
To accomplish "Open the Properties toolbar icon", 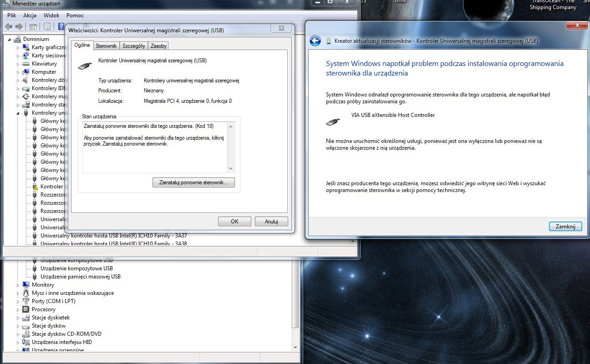I will coord(47,27).
